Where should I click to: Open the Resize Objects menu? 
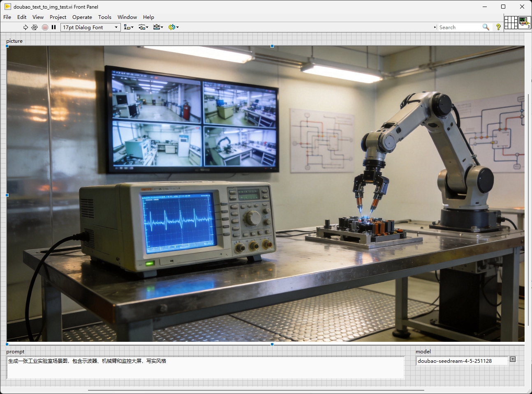(x=158, y=27)
